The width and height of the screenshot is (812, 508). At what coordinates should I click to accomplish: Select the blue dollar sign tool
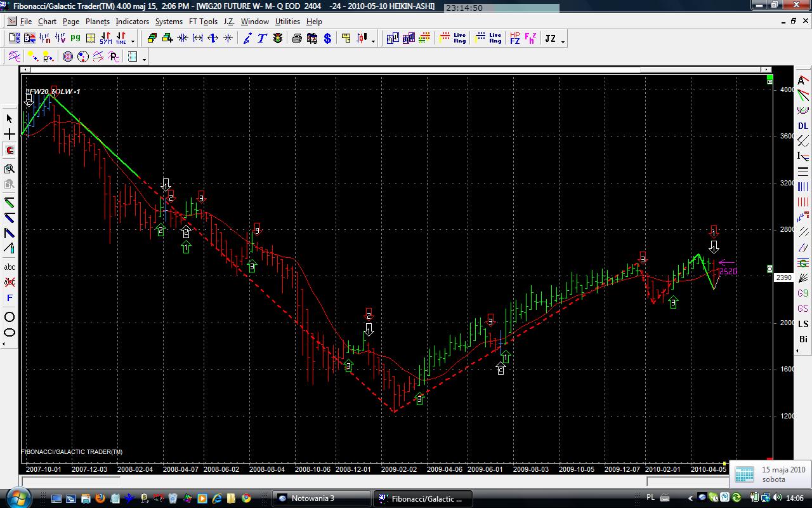point(327,39)
